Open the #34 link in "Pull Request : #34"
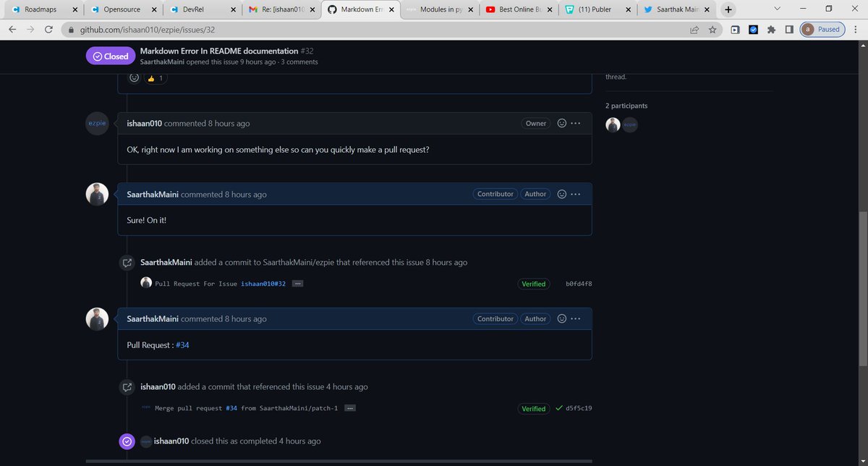The width and height of the screenshot is (868, 466). coord(182,345)
